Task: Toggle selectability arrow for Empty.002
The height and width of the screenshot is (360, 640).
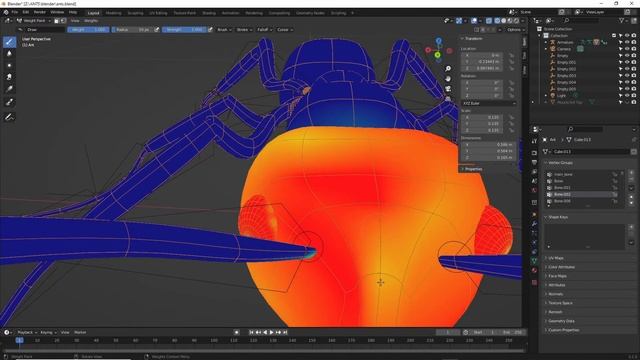Action: click(620, 69)
